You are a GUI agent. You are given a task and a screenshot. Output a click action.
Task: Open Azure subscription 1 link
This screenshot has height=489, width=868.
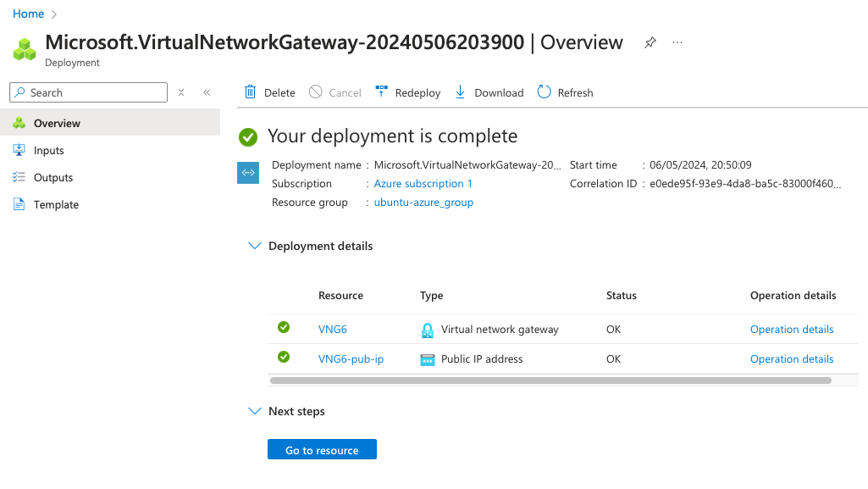423,184
